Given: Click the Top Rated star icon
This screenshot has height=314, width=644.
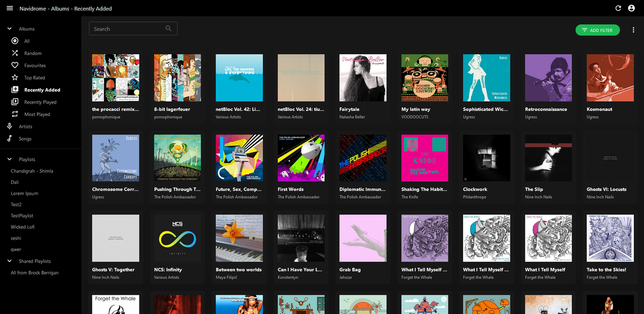Looking at the screenshot, I should pos(14,78).
